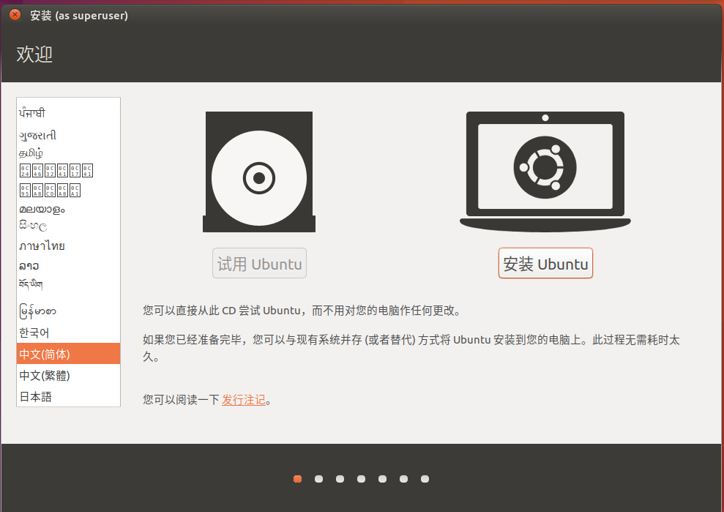Click the CD drive icon above Try Ubuntu
This screenshot has width=724, height=512.
[259, 172]
